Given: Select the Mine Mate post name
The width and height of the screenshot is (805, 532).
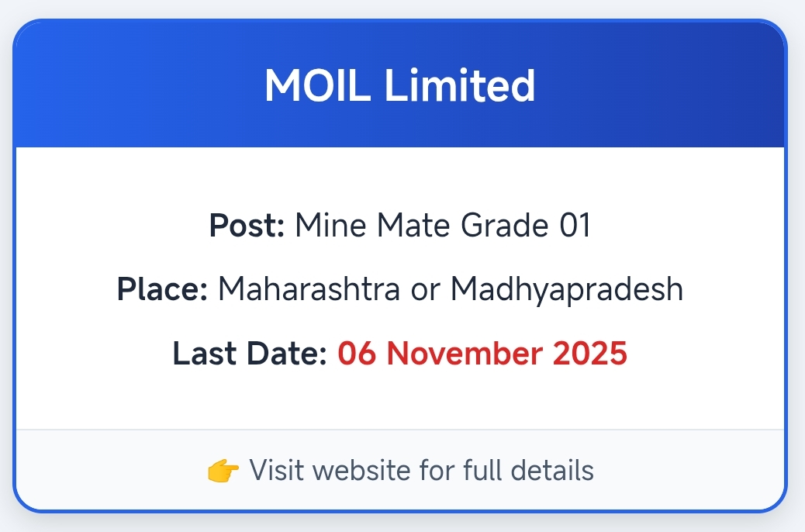Looking at the screenshot, I should click(374, 226).
